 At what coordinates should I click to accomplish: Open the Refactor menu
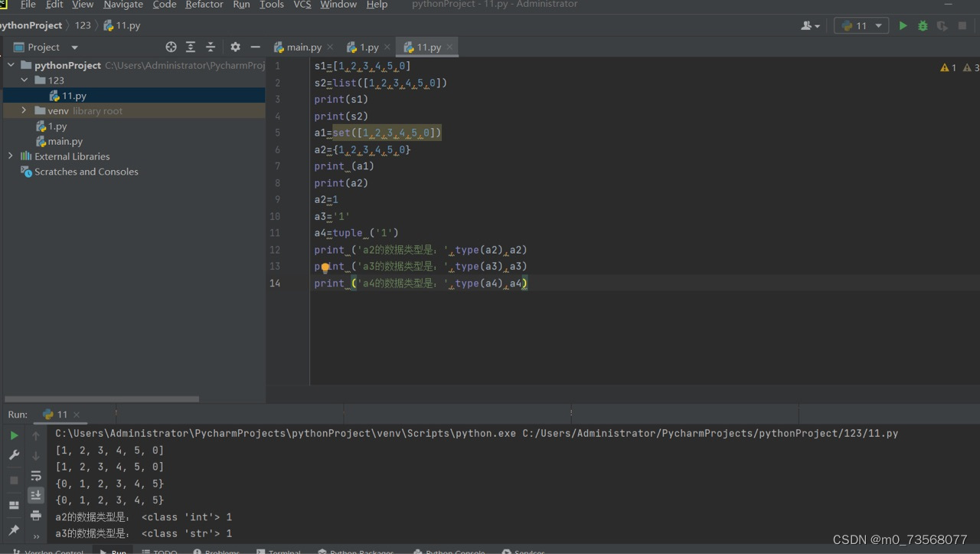204,5
